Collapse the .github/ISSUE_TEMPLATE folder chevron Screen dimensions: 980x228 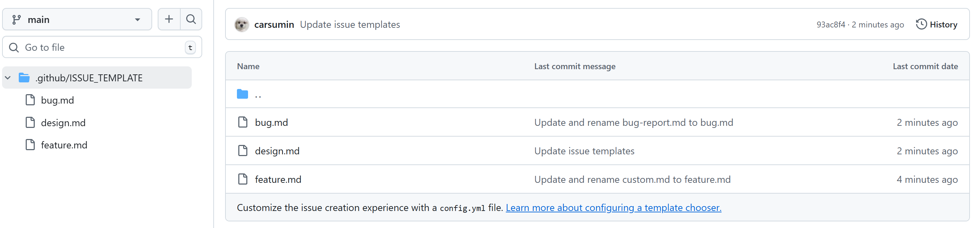tap(8, 78)
